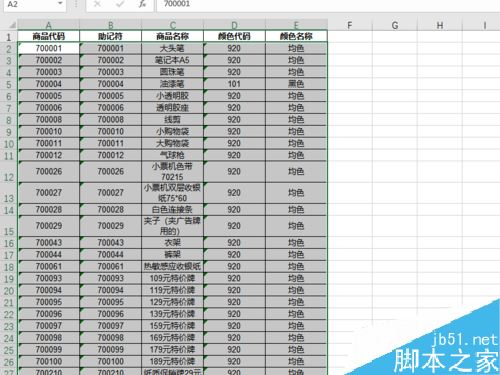Click the select-all corner triangle of the sheet
The image size is (500, 375).
tap(12, 25)
